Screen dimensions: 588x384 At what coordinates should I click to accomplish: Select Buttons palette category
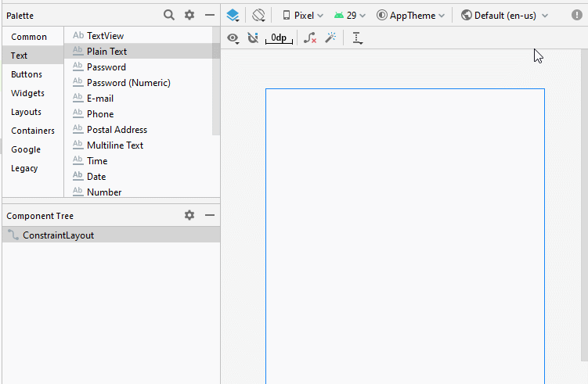[33, 74]
